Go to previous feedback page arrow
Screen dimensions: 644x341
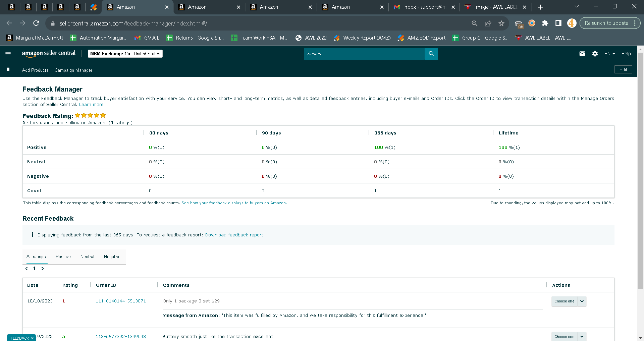pyautogui.click(x=26, y=269)
